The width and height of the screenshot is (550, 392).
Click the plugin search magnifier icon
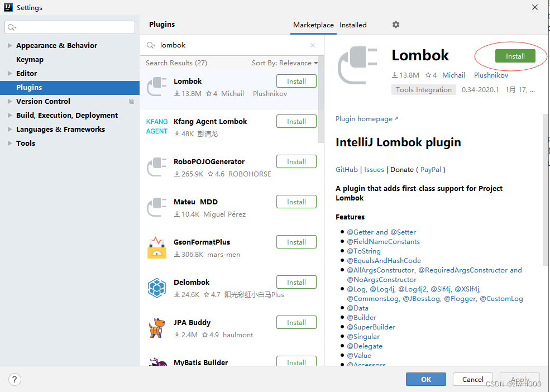click(x=151, y=45)
